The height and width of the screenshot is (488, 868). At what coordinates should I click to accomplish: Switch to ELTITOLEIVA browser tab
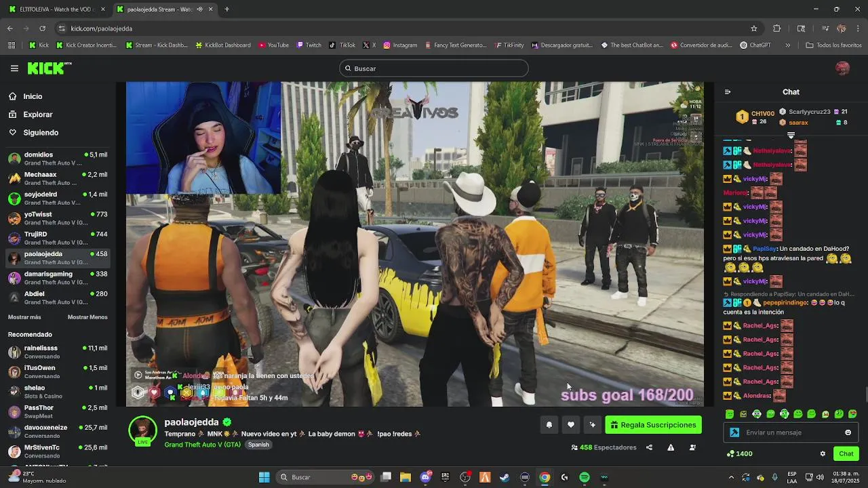pyautogui.click(x=56, y=9)
